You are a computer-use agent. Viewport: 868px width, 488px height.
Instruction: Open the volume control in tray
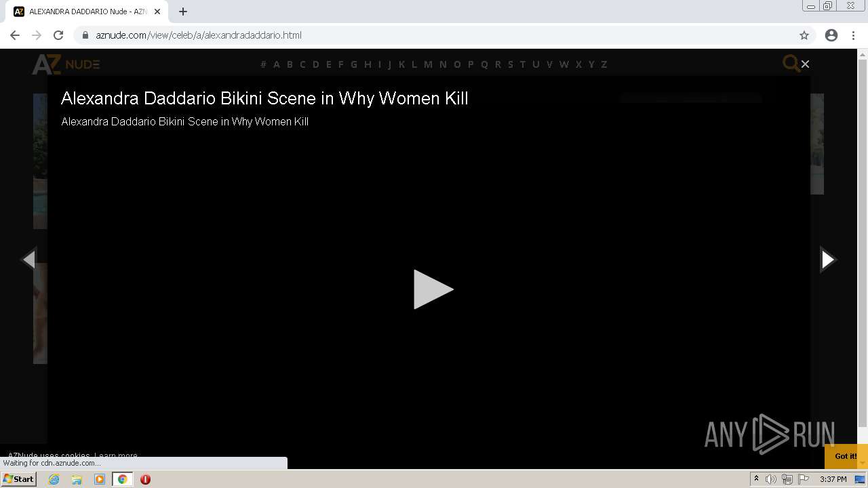click(x=771, y=479)
